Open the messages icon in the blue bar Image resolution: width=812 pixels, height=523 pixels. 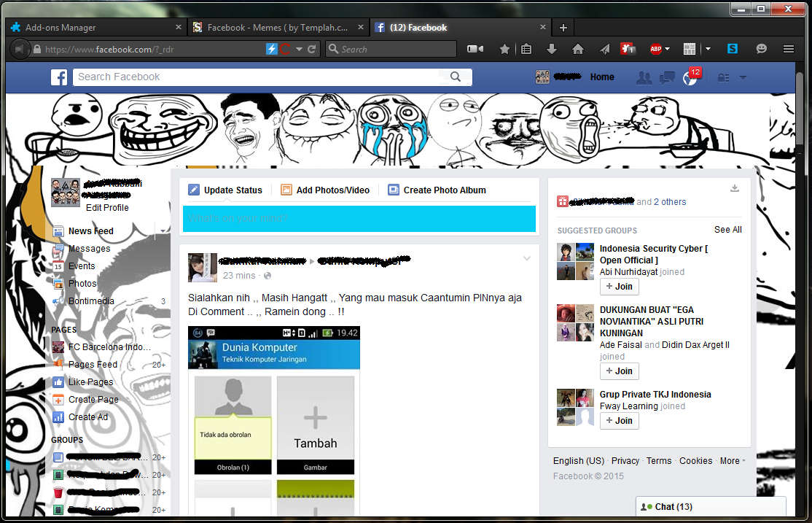666,78
